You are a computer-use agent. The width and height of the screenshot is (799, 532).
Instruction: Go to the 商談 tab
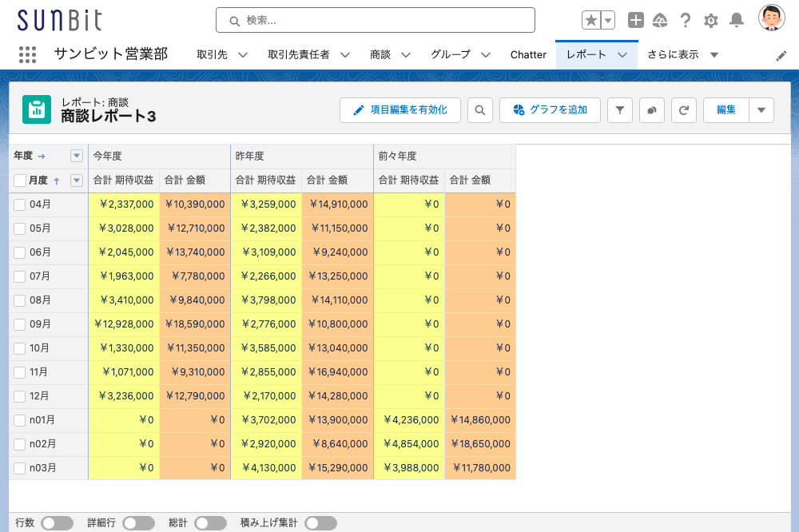(x=380, y=54)
